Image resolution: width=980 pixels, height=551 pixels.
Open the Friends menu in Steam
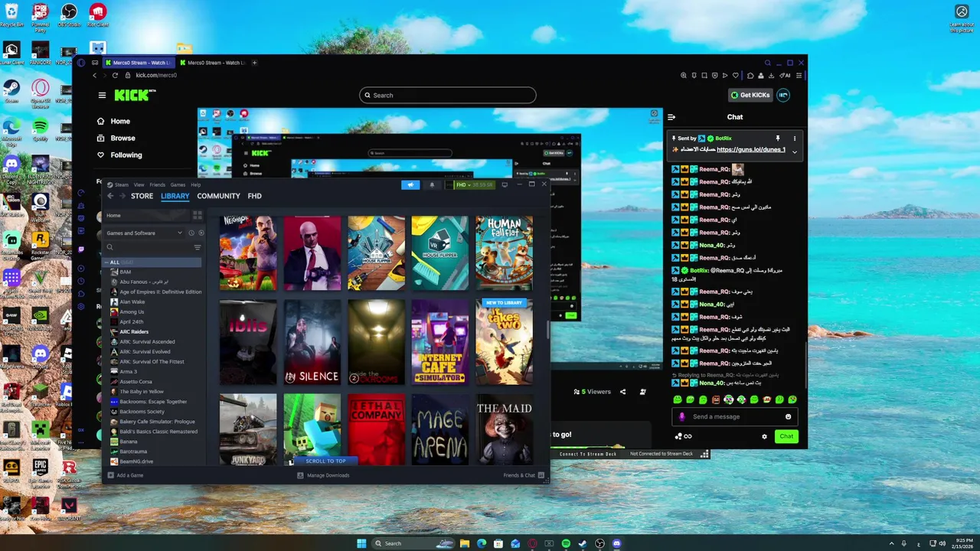[157, 184]
